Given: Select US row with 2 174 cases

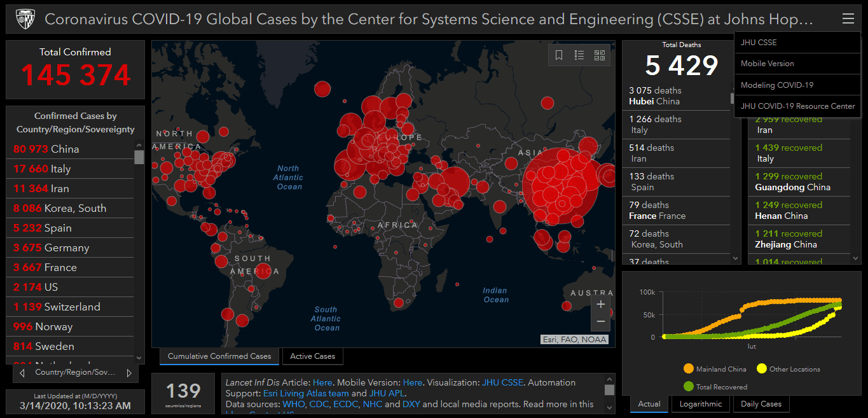Looking at the screenshot, I should tap(71, 287).
